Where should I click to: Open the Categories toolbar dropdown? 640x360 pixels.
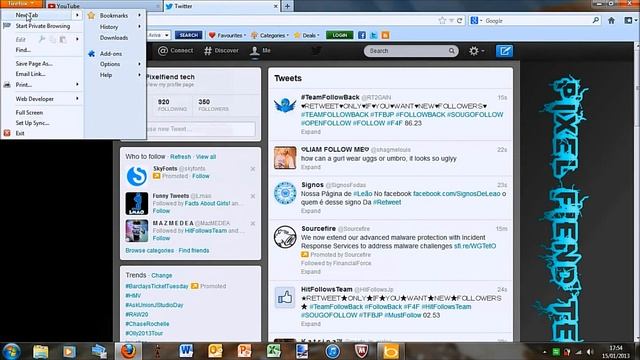coord(270,36)
